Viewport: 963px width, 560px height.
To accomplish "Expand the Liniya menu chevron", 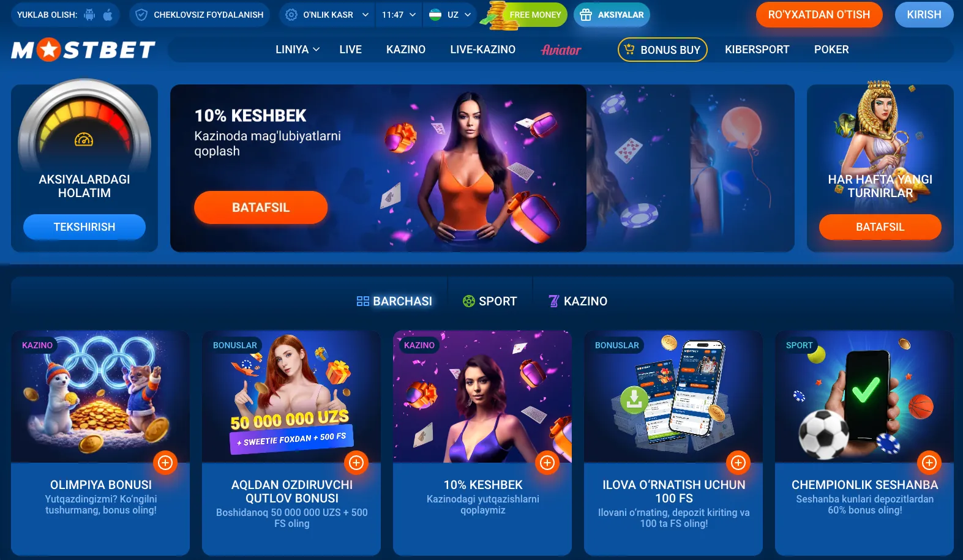I will 317,50.
